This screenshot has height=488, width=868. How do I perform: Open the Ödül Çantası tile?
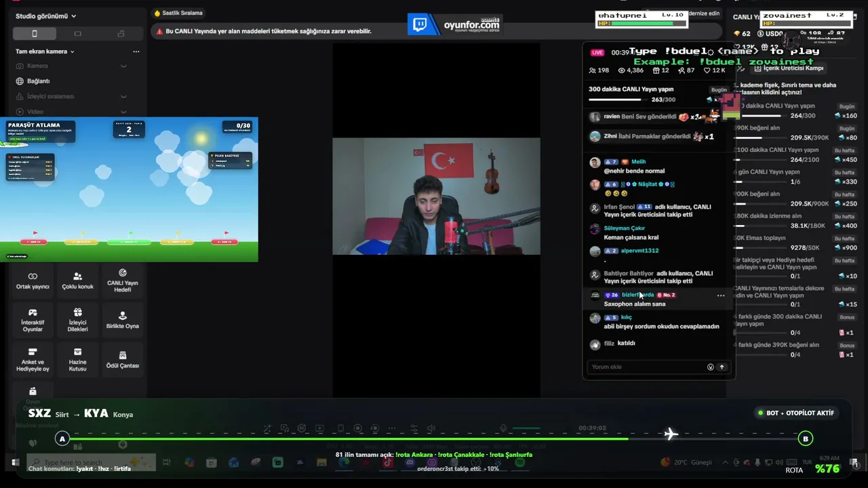pos(123,359)
